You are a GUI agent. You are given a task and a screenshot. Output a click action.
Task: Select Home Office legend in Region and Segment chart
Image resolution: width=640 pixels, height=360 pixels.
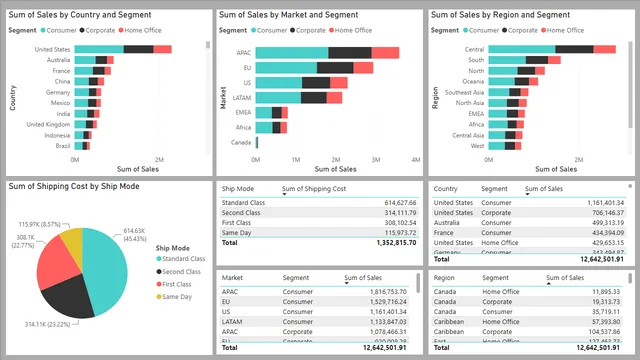pos(562,30)
